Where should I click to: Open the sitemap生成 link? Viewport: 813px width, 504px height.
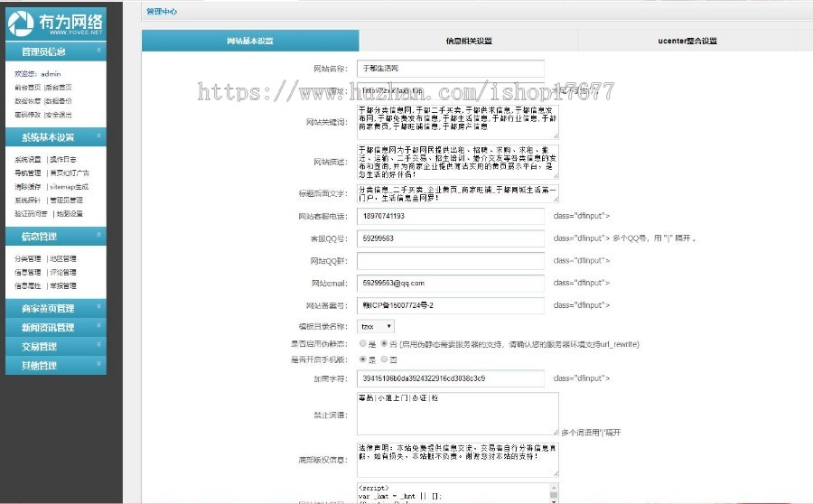pyautogui.click(x=69, y=187)
